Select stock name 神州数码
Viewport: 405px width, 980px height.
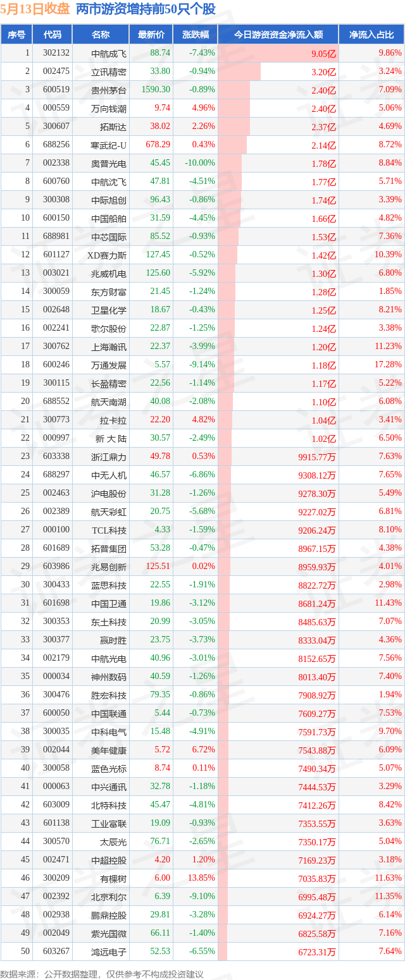(109, 677)
